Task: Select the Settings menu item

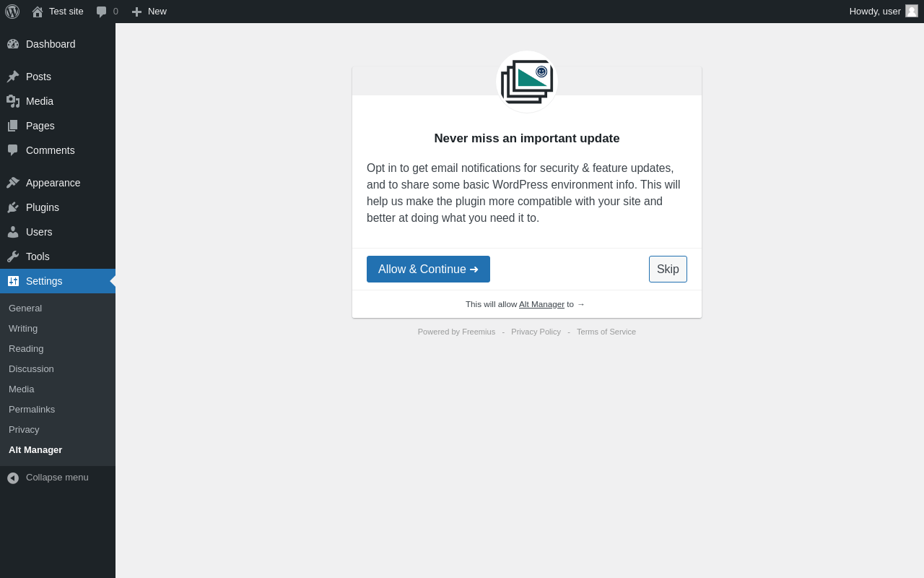Action: pyautogui.click(x=58, y=281)
